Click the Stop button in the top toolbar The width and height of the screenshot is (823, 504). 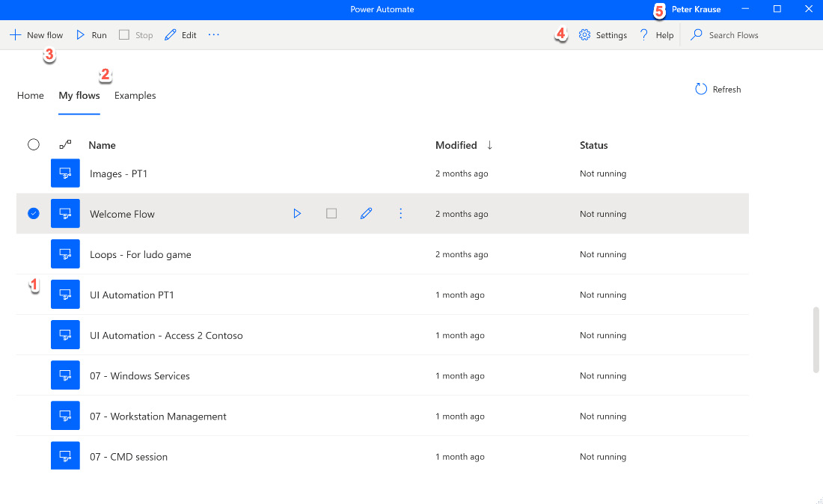pos(136,35)
